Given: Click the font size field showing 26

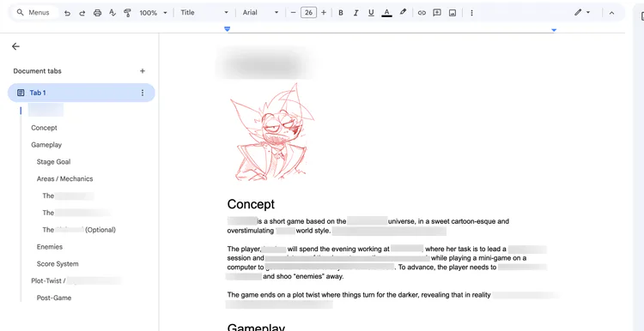Looking at the screenshot, I should 308,13.
